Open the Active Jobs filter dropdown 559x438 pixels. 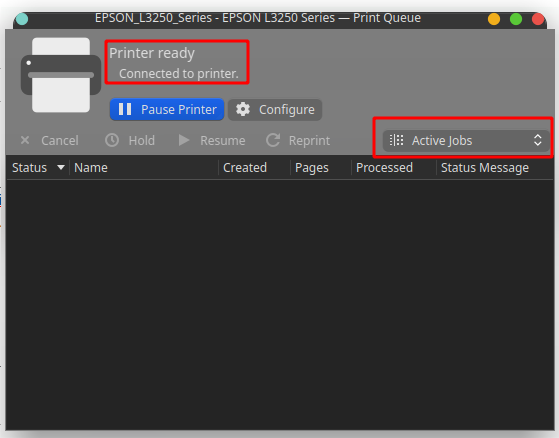pos(466,140)
